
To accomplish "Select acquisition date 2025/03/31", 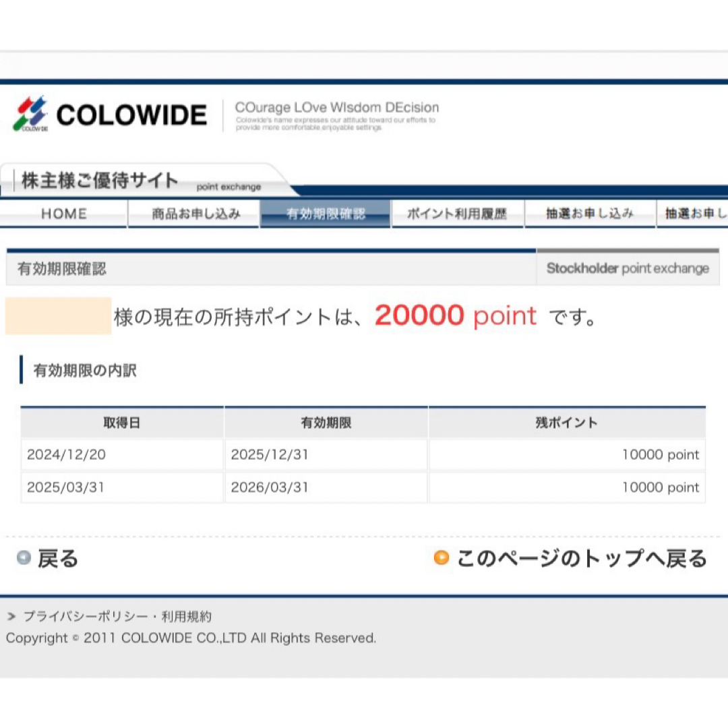I will click(66, 487).
